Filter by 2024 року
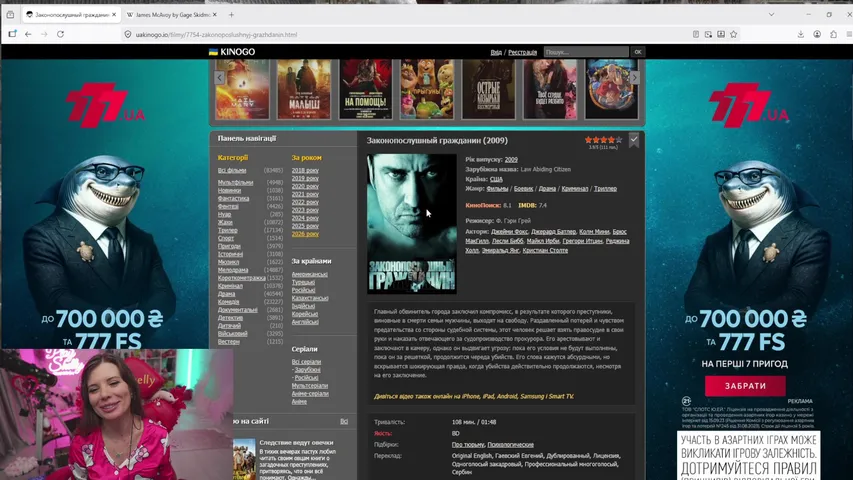This screenshot has width=853, height=480. [x=305, y=218]
